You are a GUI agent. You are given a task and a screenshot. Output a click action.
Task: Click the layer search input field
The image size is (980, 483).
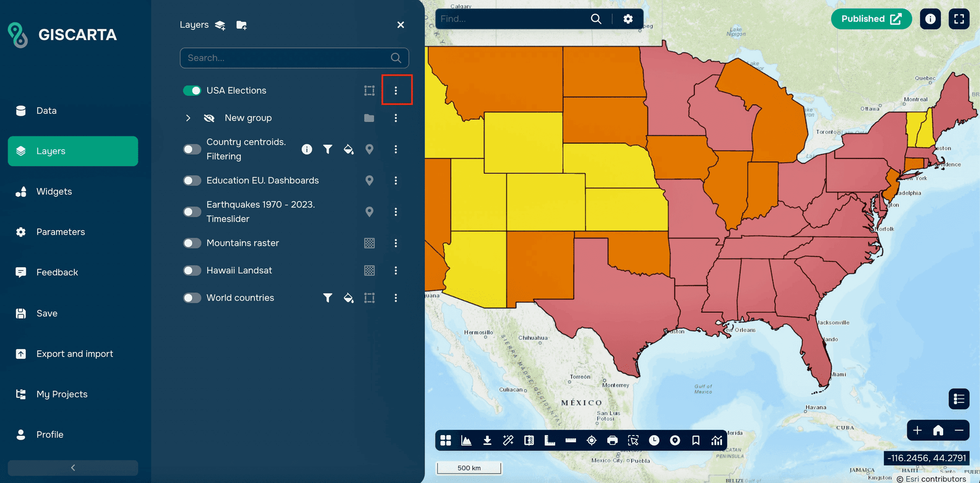pos(287,58)
